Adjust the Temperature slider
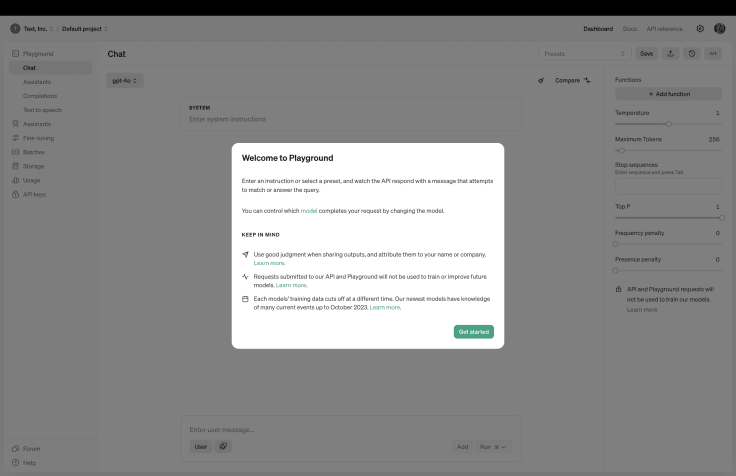This screenshot has height=476, width=736. tap(668, 124)
